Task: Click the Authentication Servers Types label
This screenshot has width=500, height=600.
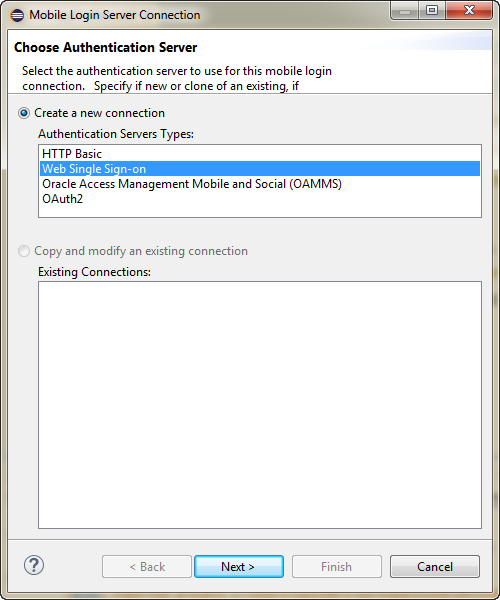Action: [116, 134]
